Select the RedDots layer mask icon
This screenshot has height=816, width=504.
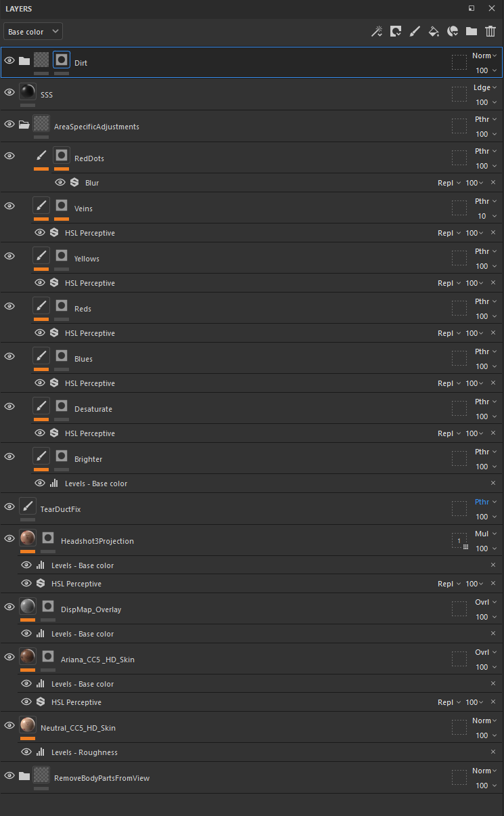(x=62, y=156)
